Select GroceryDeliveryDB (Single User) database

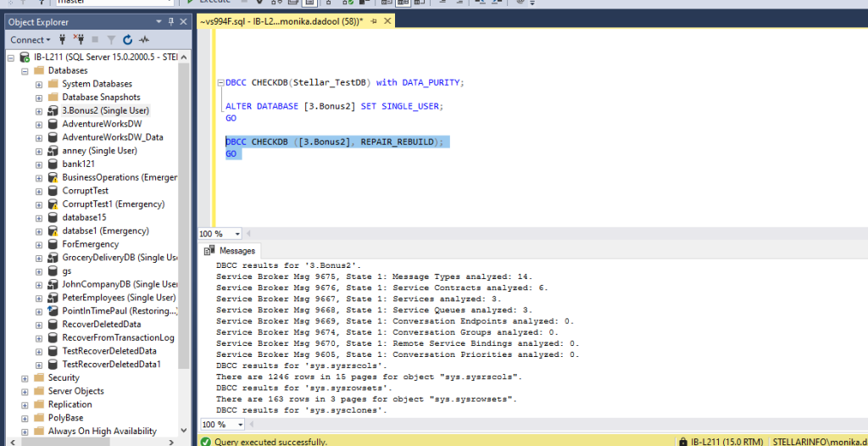click(119, 258)
